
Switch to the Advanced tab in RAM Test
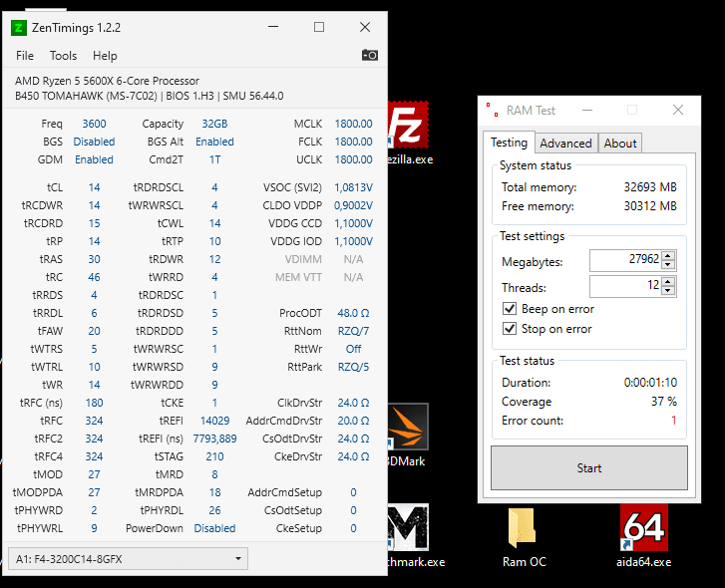[x=566, y=144]
